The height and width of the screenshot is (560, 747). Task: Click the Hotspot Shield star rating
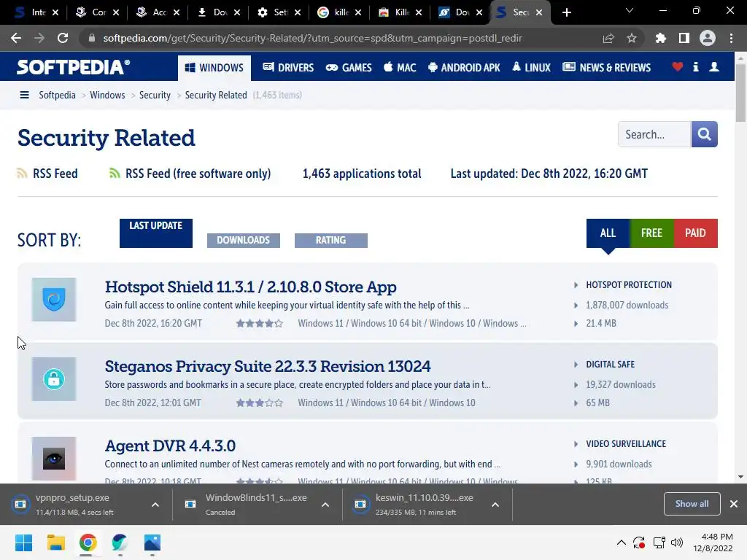point(260,323)
